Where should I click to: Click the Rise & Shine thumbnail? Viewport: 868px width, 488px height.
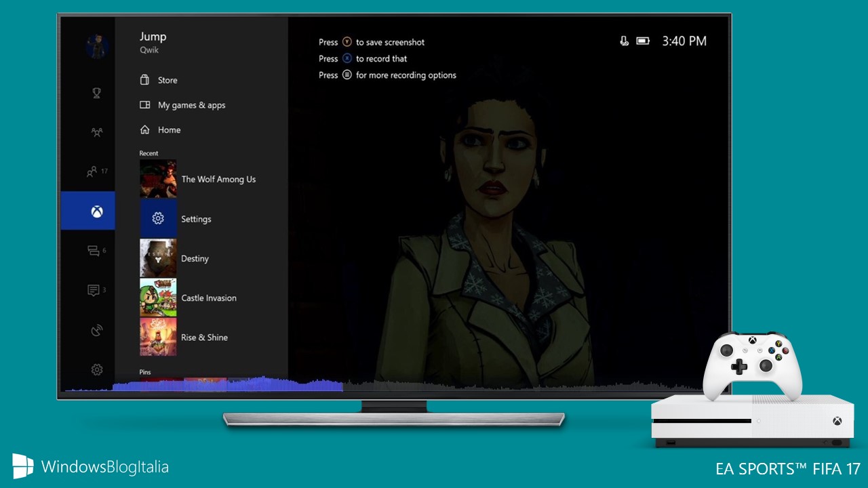coord(158,337)
